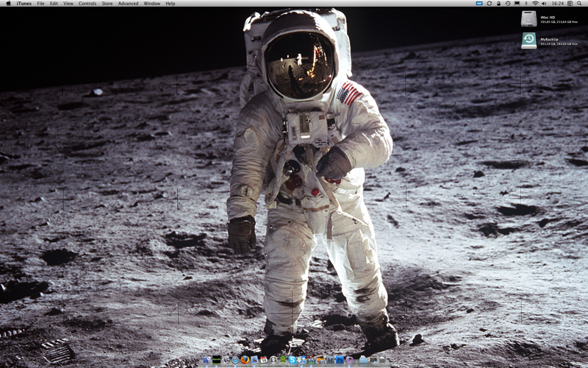The height and width of the screenshot is (368, 588).
Task: Click the padlock icon in menu bar
Action: 499,4
